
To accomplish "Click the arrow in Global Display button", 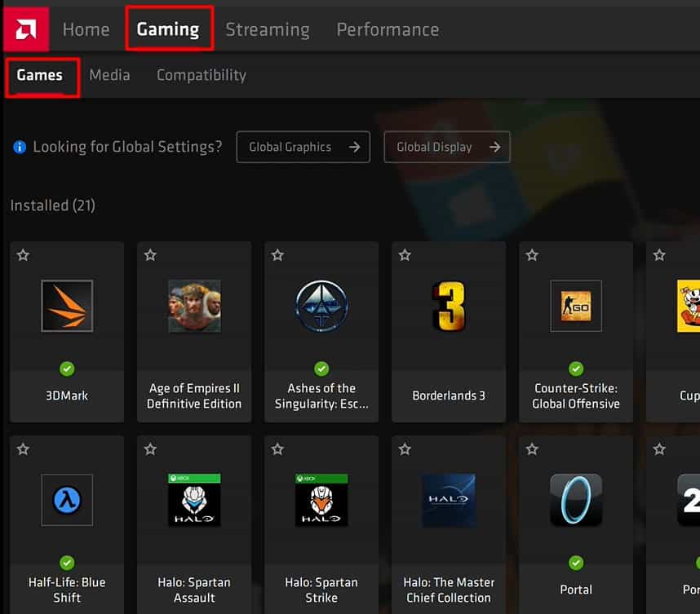I will click(494, 147).
